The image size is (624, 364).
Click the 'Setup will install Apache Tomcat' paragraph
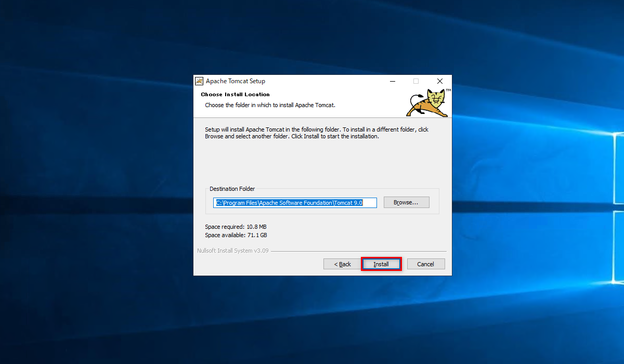317,133
